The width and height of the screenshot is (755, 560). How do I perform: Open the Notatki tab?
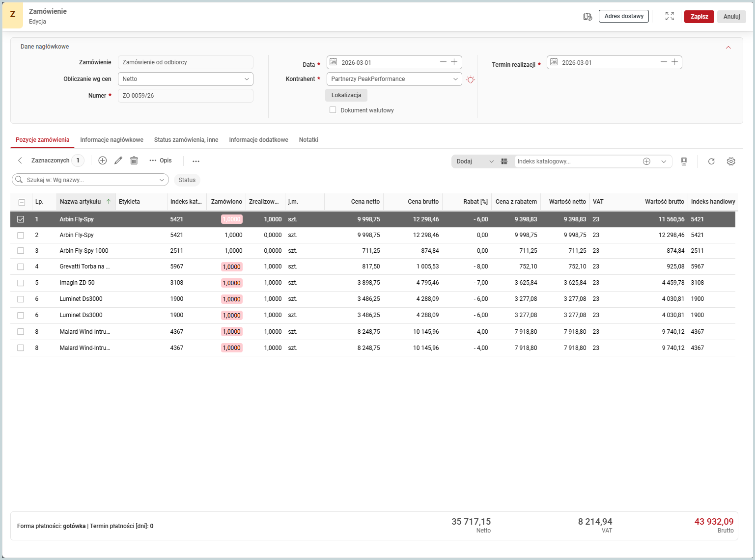(x=308, y=140)
